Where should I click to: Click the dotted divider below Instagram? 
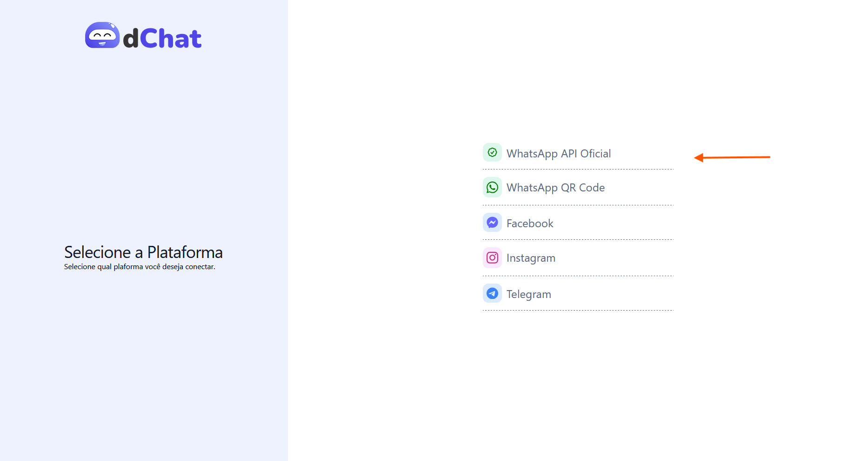click(578, 276)
